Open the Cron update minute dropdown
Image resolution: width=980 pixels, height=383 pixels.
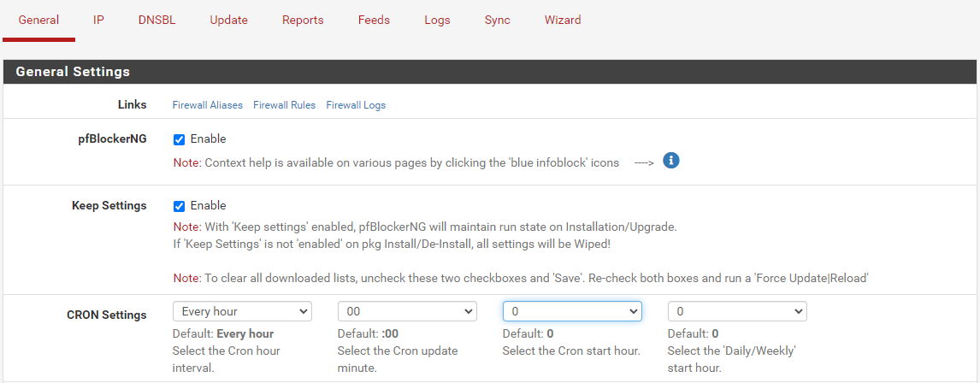pyautogui.click(x=407, y=312)
